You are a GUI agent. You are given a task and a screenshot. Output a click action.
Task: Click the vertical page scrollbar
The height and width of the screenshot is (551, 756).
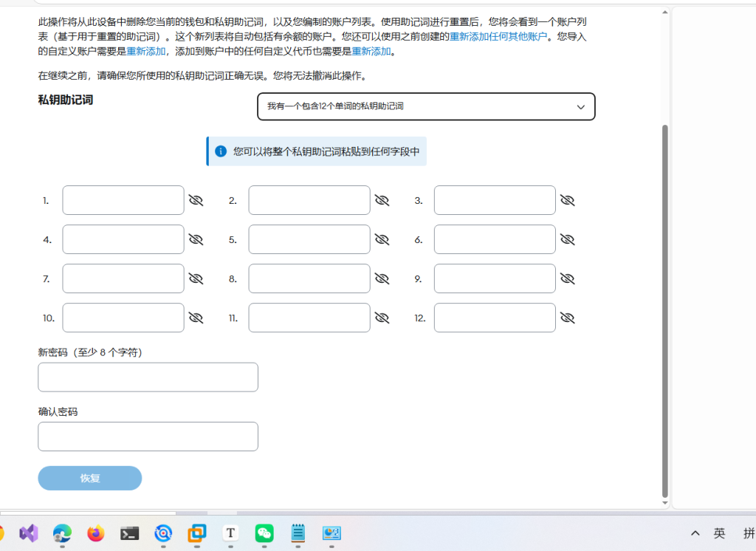tap(665, 310)
